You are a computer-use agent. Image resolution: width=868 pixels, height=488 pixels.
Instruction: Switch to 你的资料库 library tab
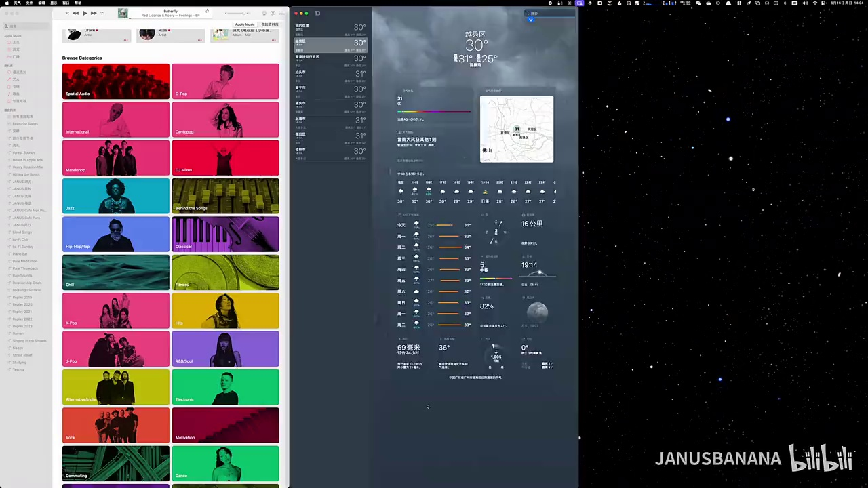269,24
